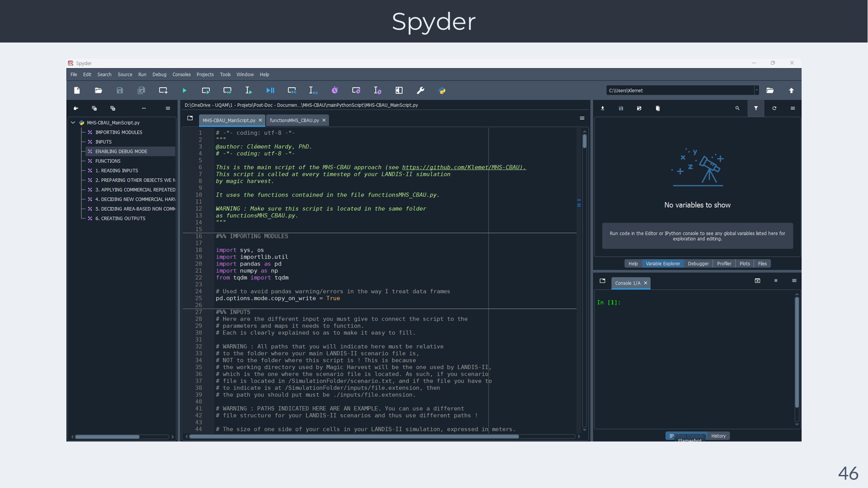Click the editor horizontal scrollbar

(354, 436)
